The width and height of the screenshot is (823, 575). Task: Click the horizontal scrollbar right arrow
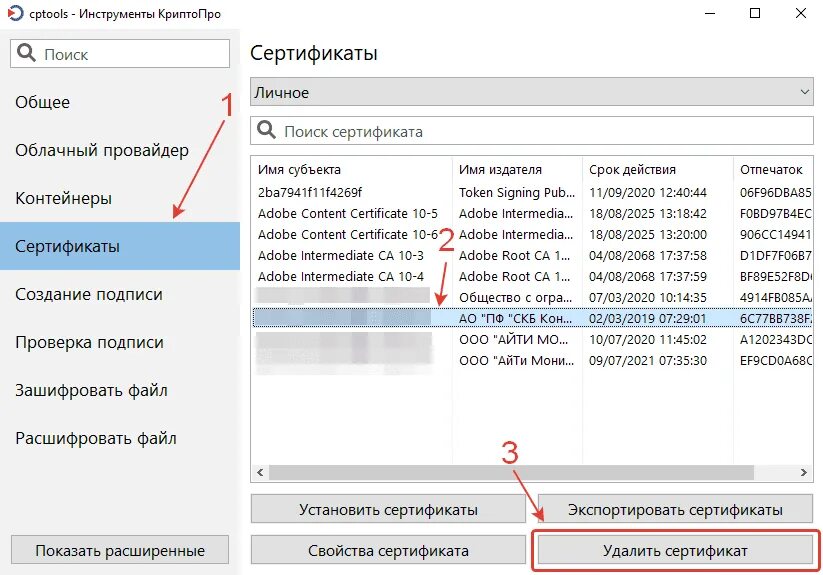tap(804, 472)
